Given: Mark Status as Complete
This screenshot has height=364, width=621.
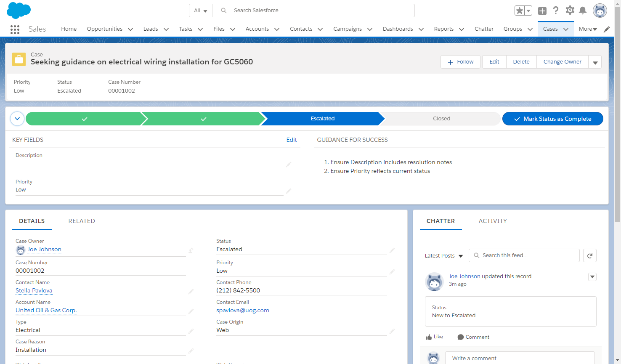Looking at the screenshot, I should [552, 119].
